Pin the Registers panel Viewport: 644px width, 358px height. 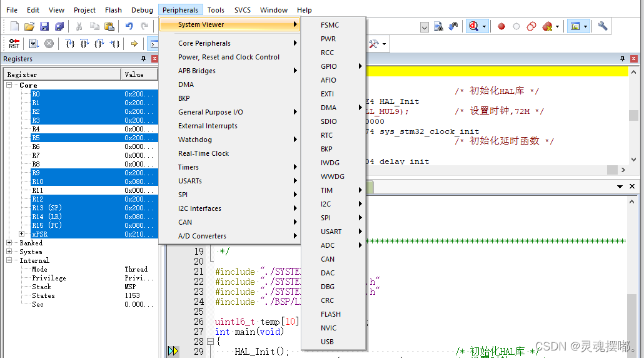coord(143,59)
